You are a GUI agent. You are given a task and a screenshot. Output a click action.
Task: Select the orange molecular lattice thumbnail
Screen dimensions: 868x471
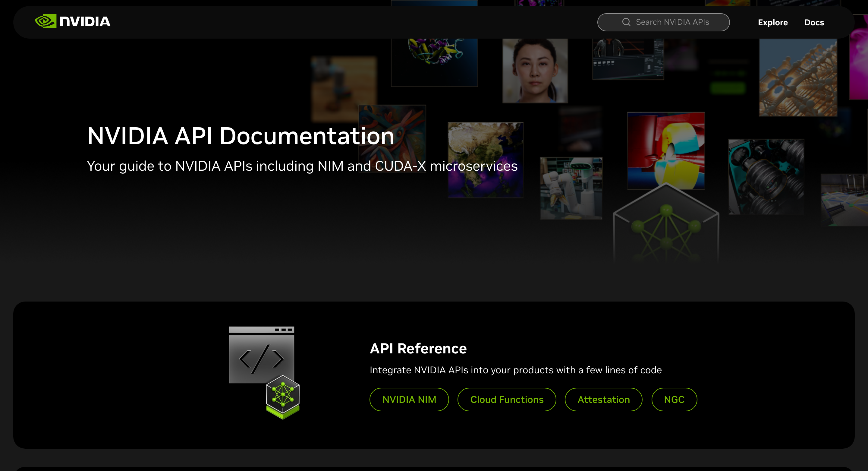798,77
